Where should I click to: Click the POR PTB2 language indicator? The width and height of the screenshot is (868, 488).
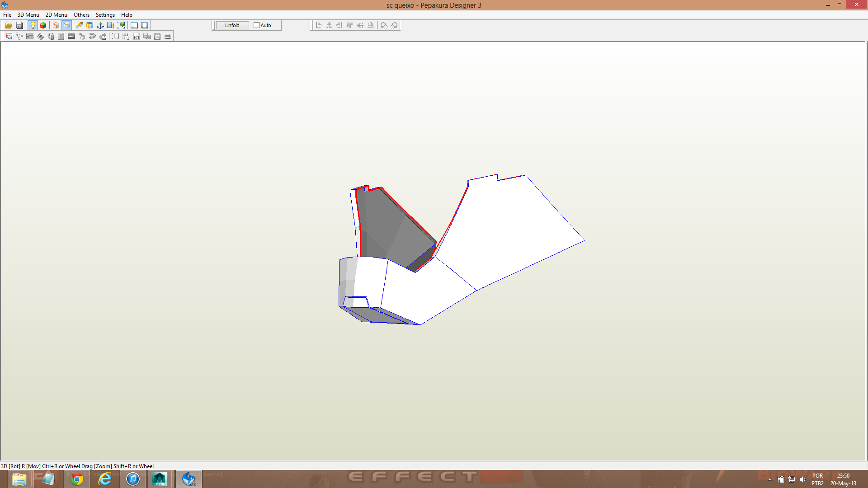[817, 479]
